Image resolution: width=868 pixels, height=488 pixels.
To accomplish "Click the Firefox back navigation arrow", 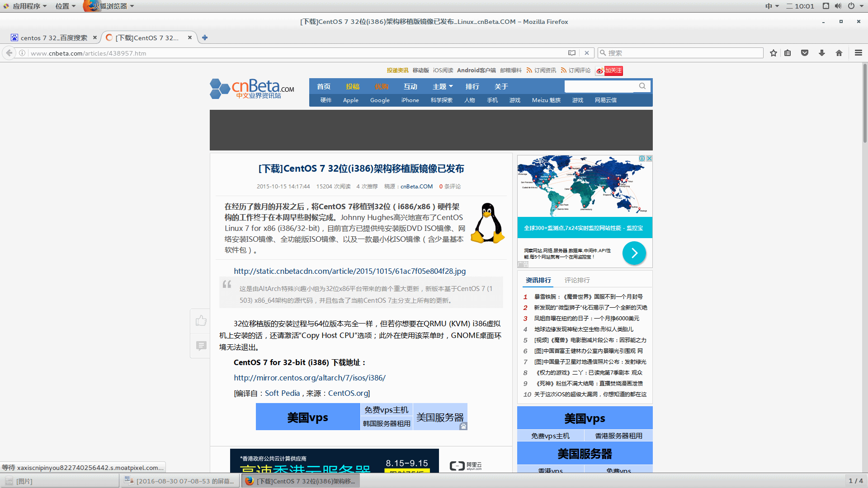I will pos(9,53).
